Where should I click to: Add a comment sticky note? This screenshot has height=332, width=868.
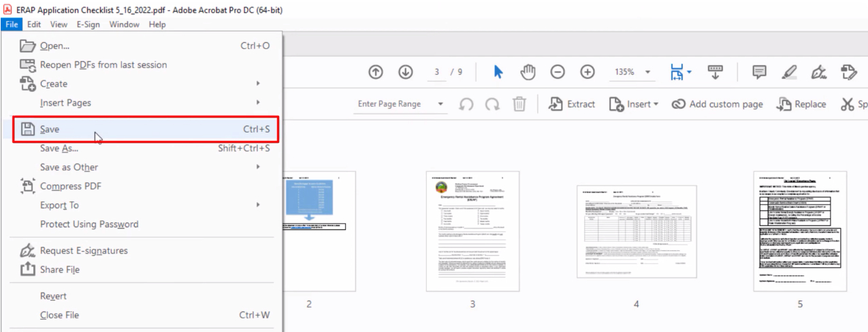point(760,72)
